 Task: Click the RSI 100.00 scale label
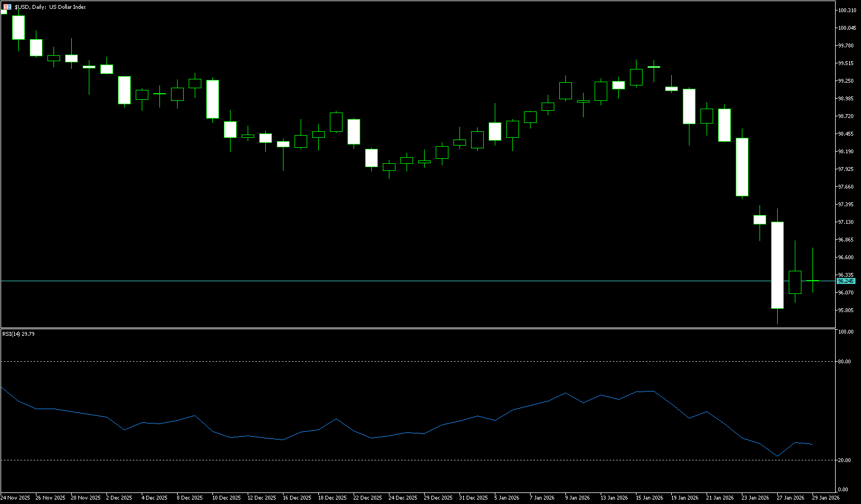(x=845, y=332)
